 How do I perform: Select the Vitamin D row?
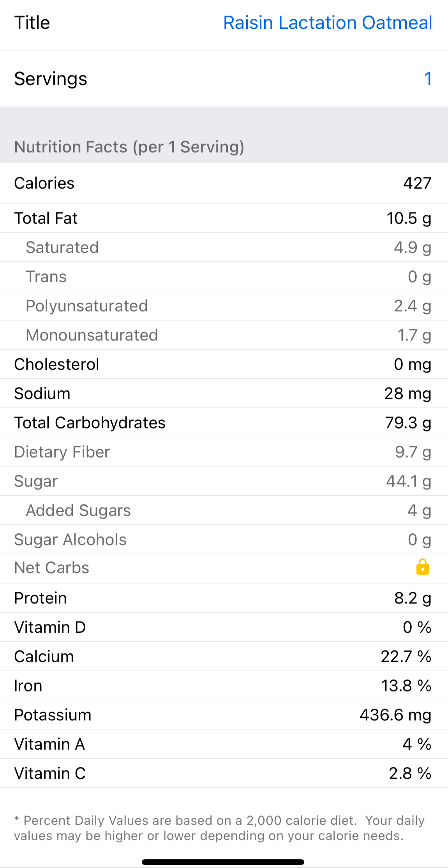point(224,627)
